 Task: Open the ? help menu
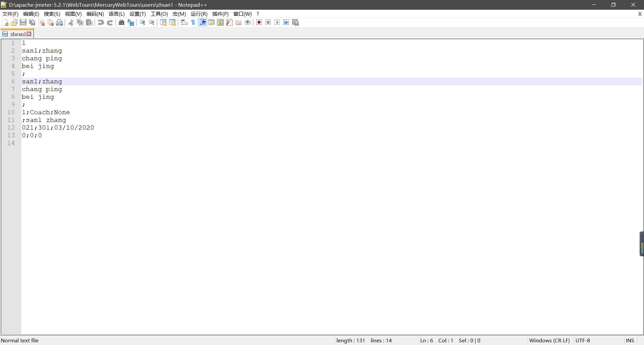pos(258,14)
